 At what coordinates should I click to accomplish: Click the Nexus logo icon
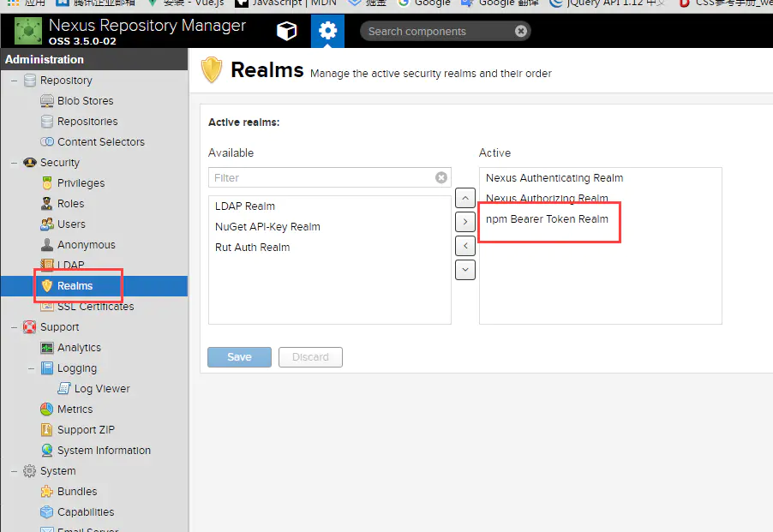[x=28, y=31]
